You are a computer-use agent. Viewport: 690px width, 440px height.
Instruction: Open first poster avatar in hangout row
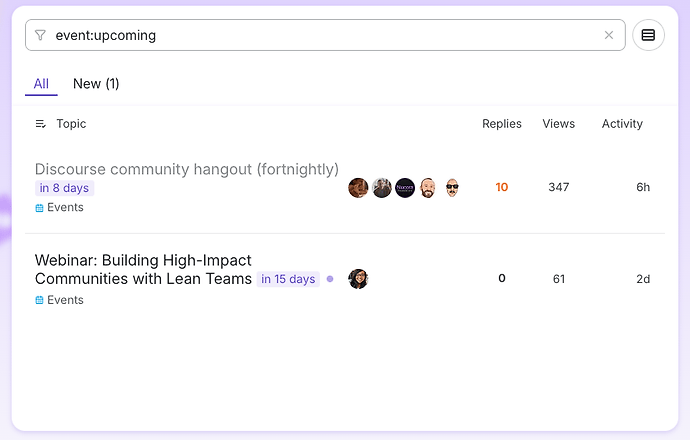(358, 188)
